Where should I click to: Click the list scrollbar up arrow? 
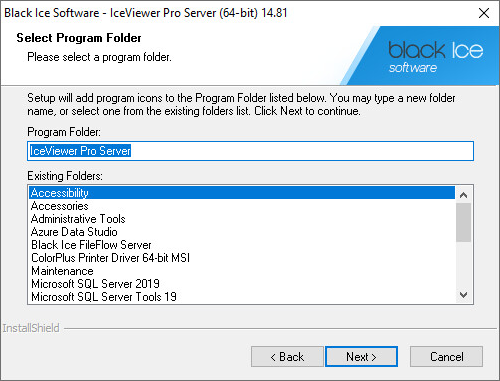pos(463,195)
